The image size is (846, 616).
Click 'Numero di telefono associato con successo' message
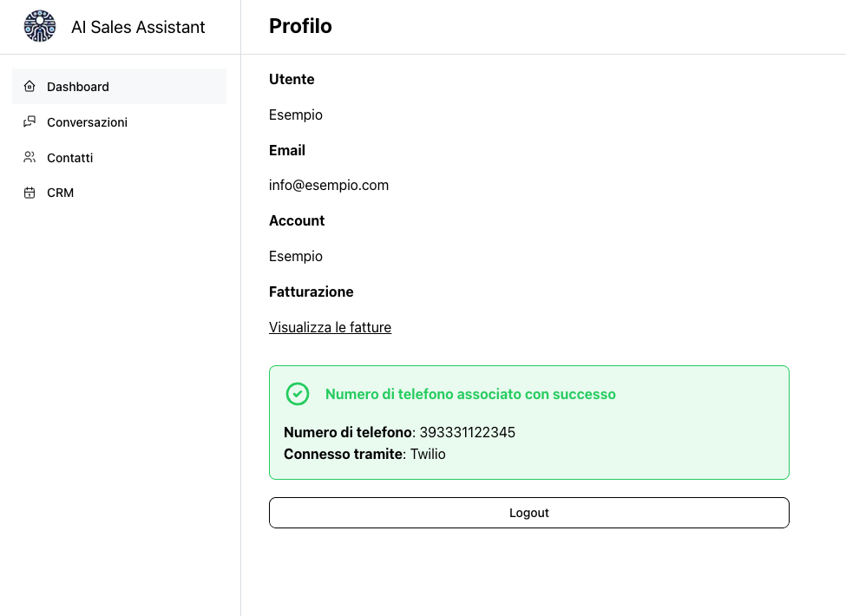pyautogui.click(x=470, y=394)
